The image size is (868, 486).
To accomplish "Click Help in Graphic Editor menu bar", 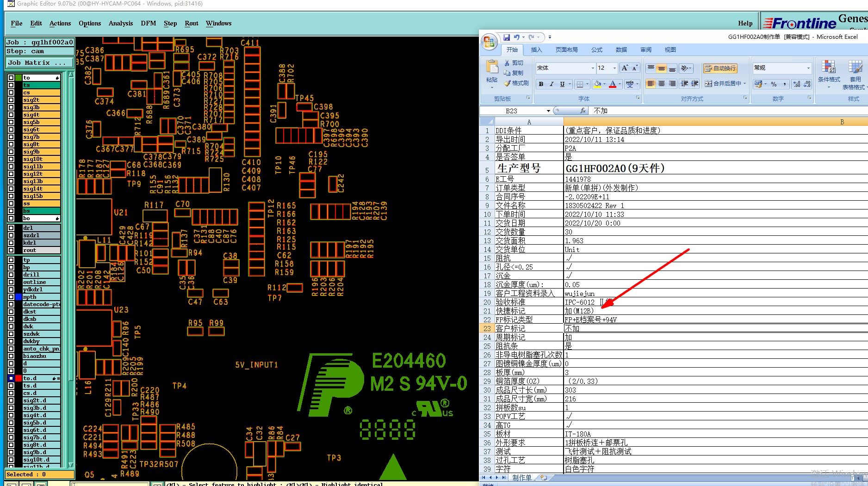I will pyautogui.click(x=745, y=23).
